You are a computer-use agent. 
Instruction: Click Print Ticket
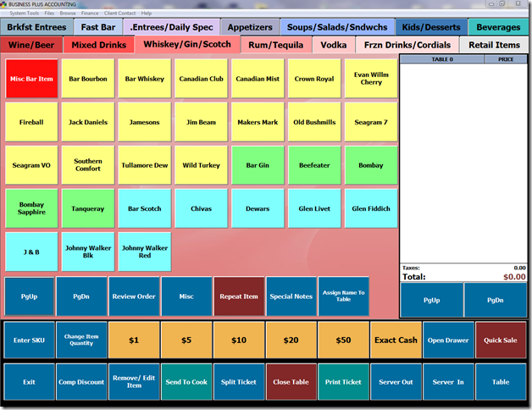(343, 382)
